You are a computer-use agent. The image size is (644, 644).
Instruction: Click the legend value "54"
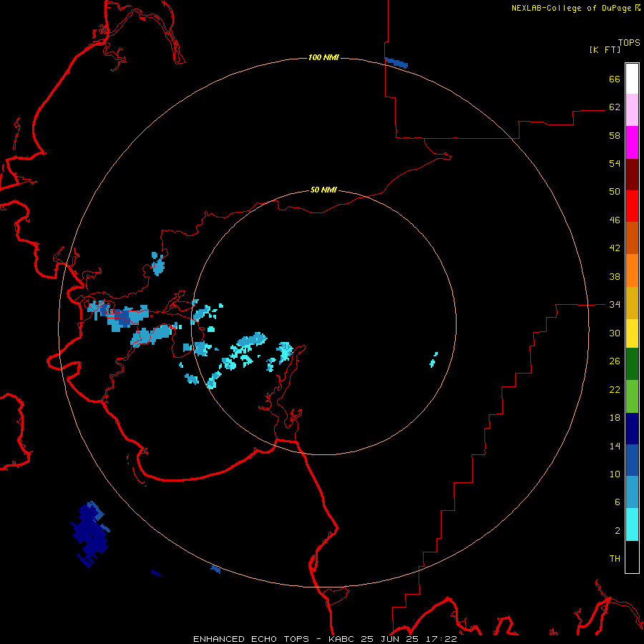[x=615, y=163]
